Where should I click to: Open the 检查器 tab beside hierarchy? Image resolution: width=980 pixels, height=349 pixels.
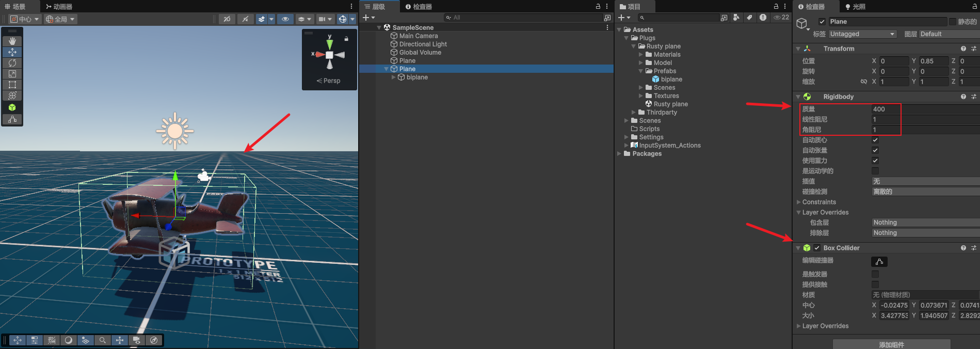pyautogui.click(x=419, y=6)
